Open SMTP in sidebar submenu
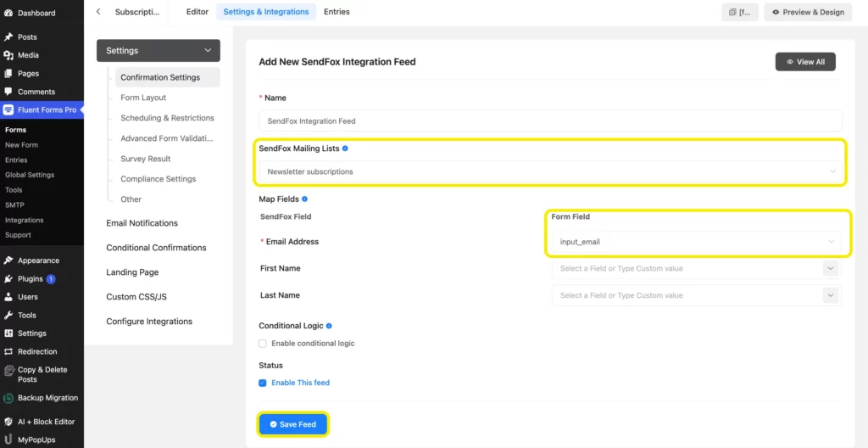Screen dimensions: 868x448 pos(14,205)
